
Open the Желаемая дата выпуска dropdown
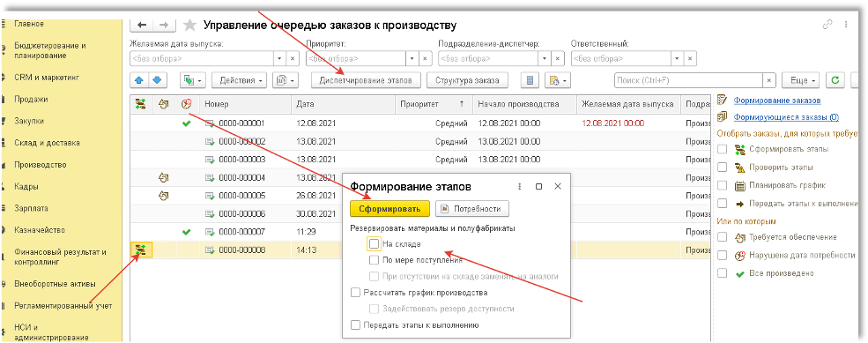pyautogui.click(x=280, y=58)
